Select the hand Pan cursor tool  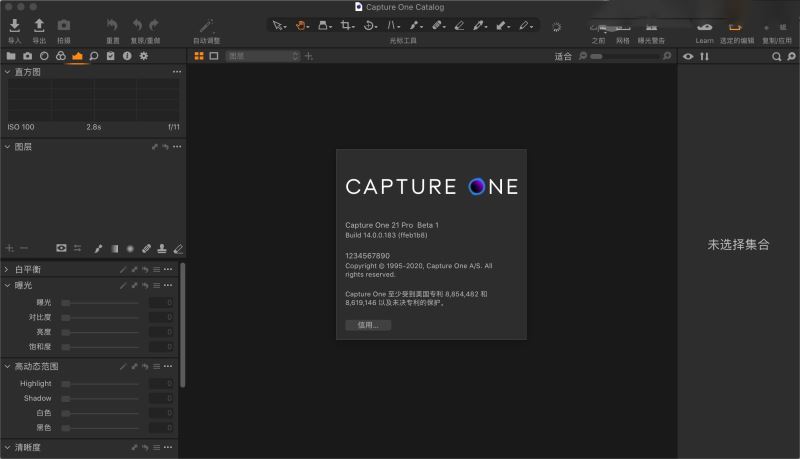tap(300, 26)
